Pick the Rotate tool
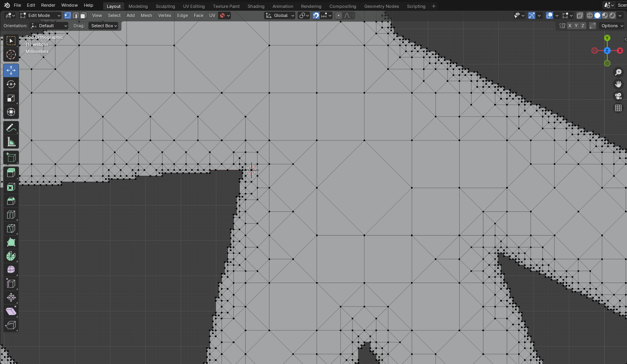 [11, 84]
